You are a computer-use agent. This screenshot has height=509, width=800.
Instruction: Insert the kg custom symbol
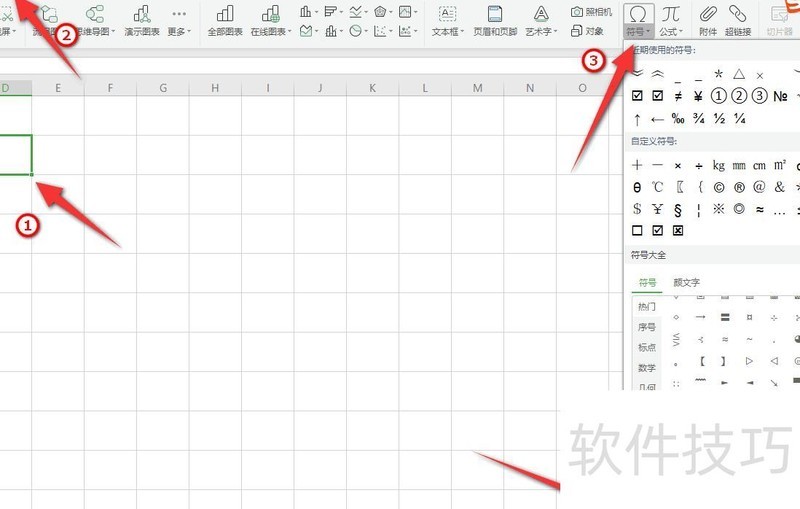[718, 165]
